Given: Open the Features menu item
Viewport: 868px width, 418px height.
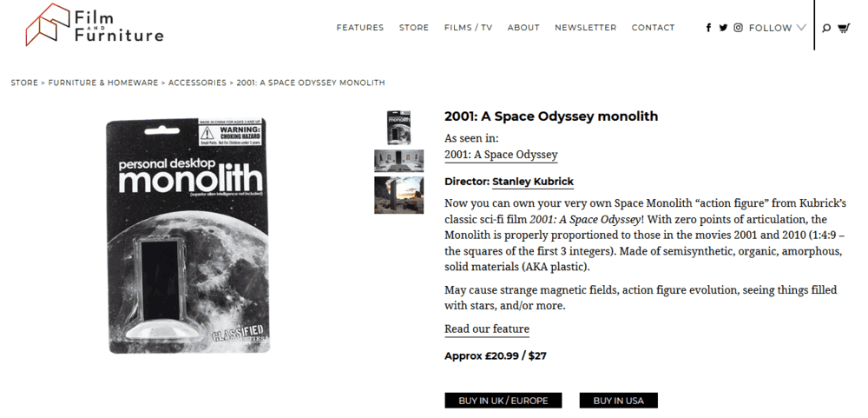Looking at the screenshot, I should coord(360,28).
